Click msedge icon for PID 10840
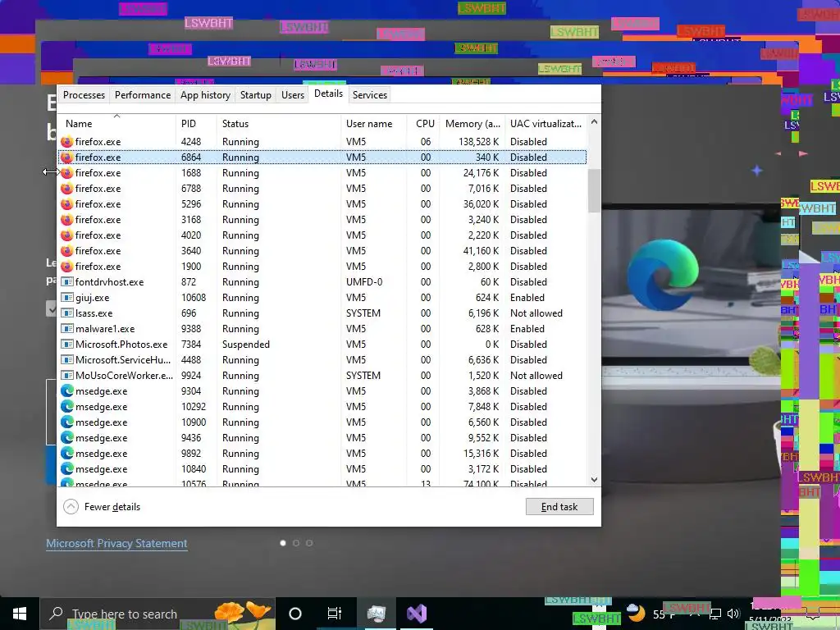 [x=67, y=468]
